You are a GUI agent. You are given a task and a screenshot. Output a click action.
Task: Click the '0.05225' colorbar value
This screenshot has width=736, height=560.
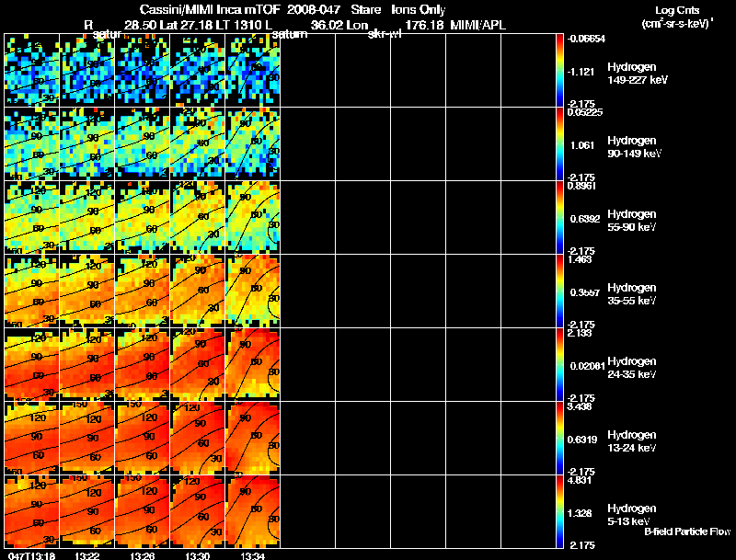585,112
